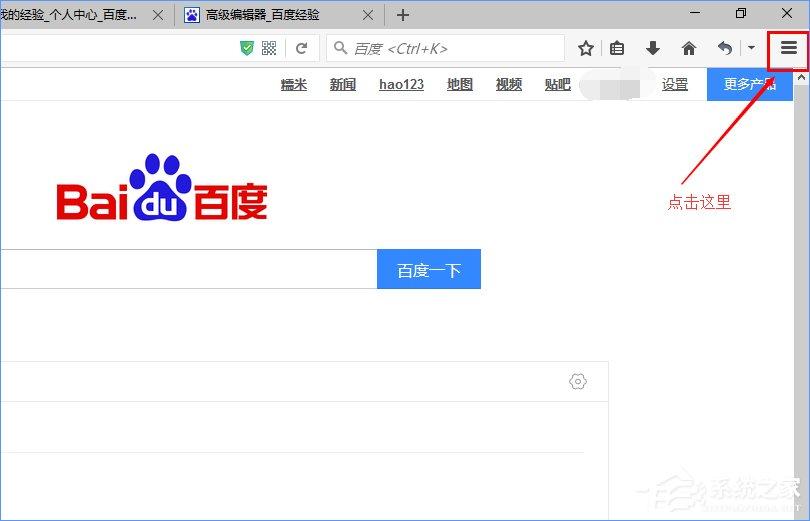This screenshot has width=810, height=521.
Task: Close the 个人中心_百度 tab
Action: (x=158, y=15)
